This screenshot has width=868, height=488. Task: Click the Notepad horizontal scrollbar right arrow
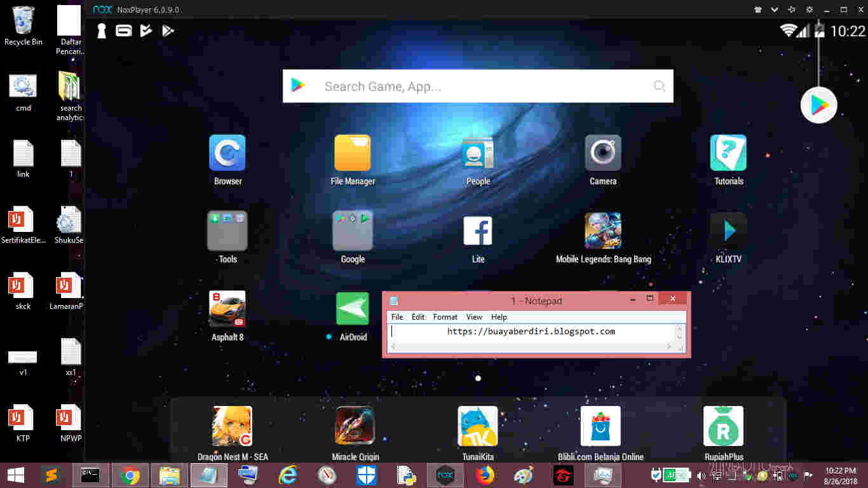pyautogui.click(x=669, y=346)
